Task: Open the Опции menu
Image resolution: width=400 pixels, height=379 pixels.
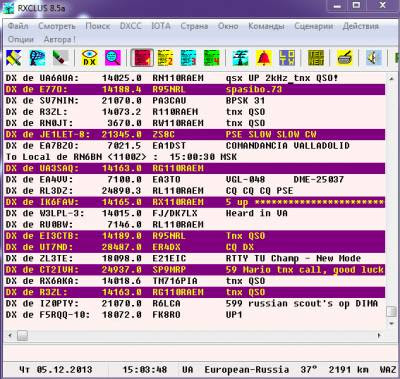Action: click(x=21, y=39)
